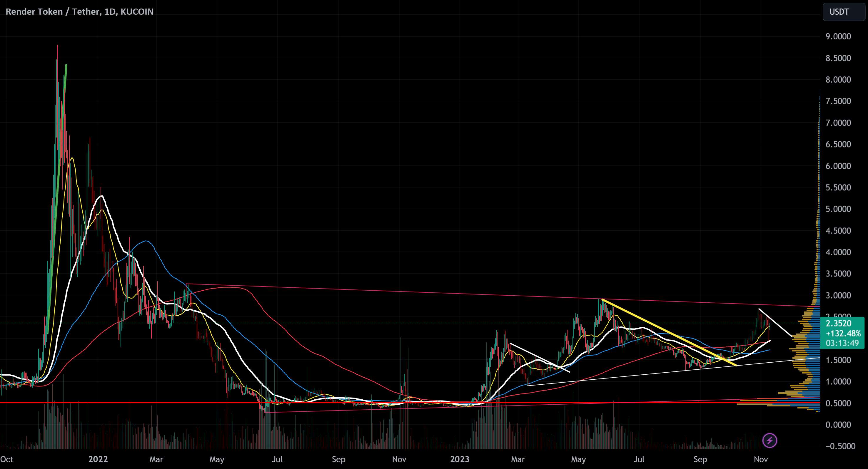Click the purple lightning bolt icon

(x=769, y=440)
